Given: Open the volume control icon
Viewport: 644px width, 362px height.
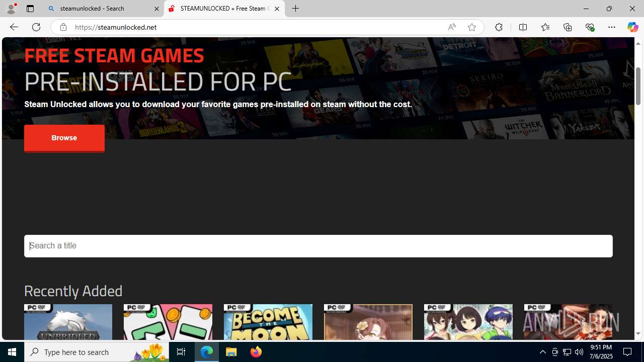Looking at the screenshot, I should [579, 352].
